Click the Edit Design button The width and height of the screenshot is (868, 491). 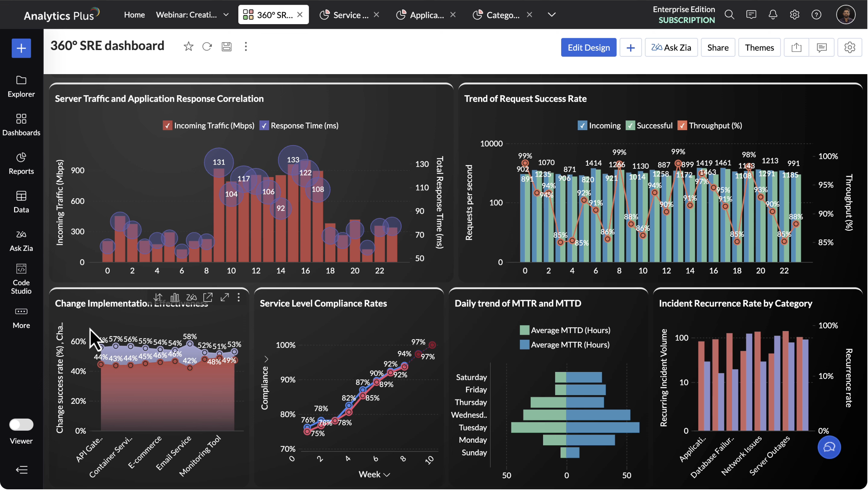point(589,48)
